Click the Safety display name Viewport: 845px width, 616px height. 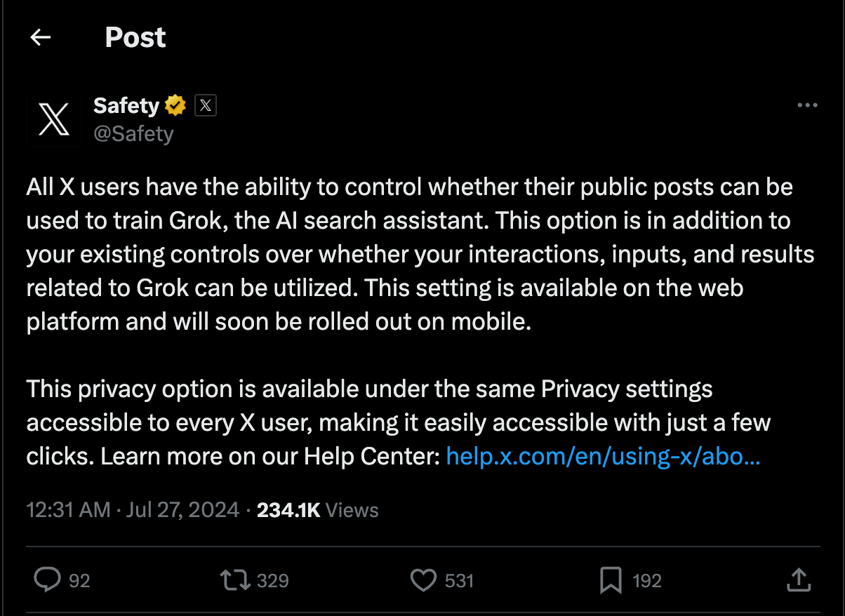126,105
